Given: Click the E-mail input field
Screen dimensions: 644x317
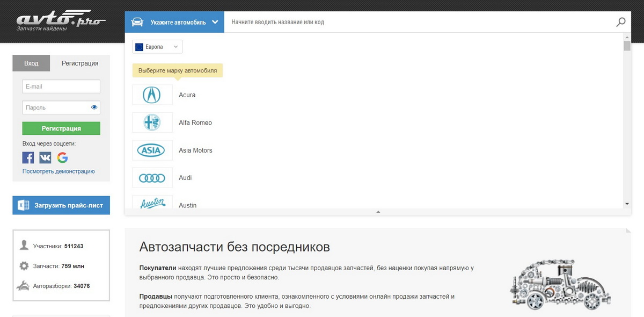Looking at the screenshot, I should [61, 87].
